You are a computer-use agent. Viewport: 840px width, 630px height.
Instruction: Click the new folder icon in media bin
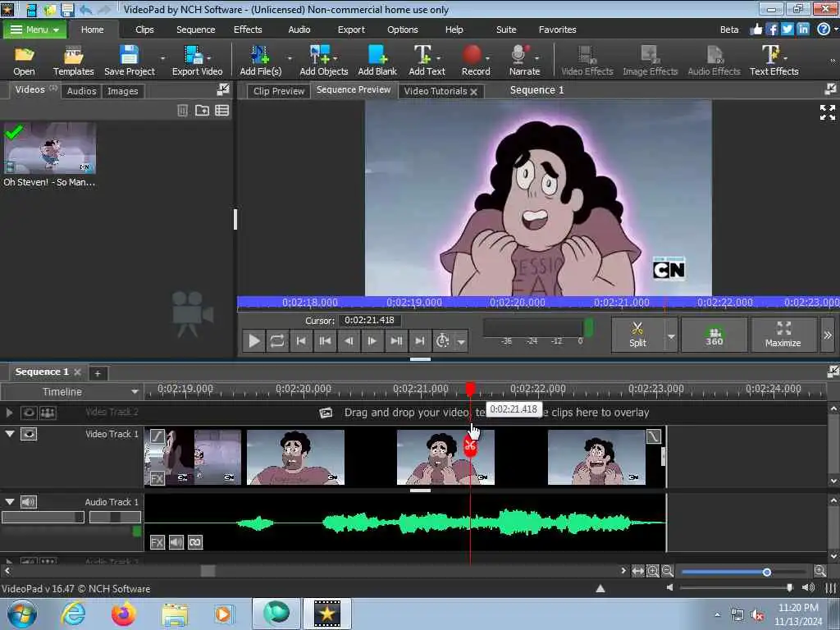[202, 111]
